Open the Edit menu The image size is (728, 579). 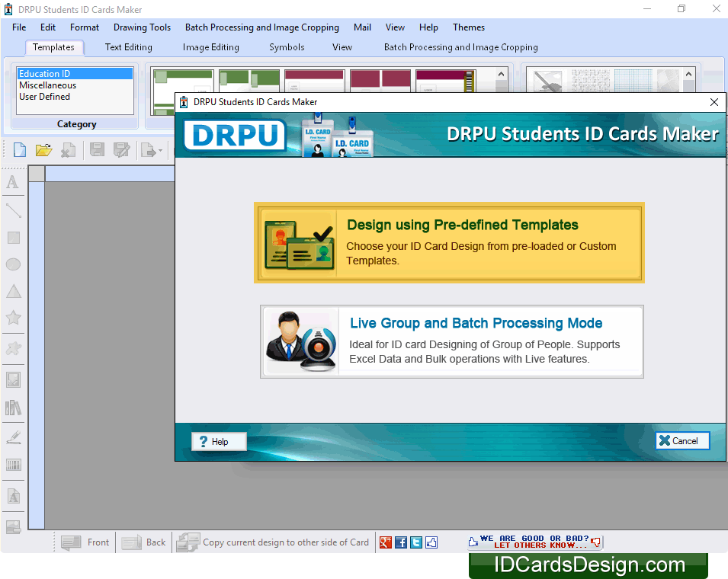[x=48, y=27]
